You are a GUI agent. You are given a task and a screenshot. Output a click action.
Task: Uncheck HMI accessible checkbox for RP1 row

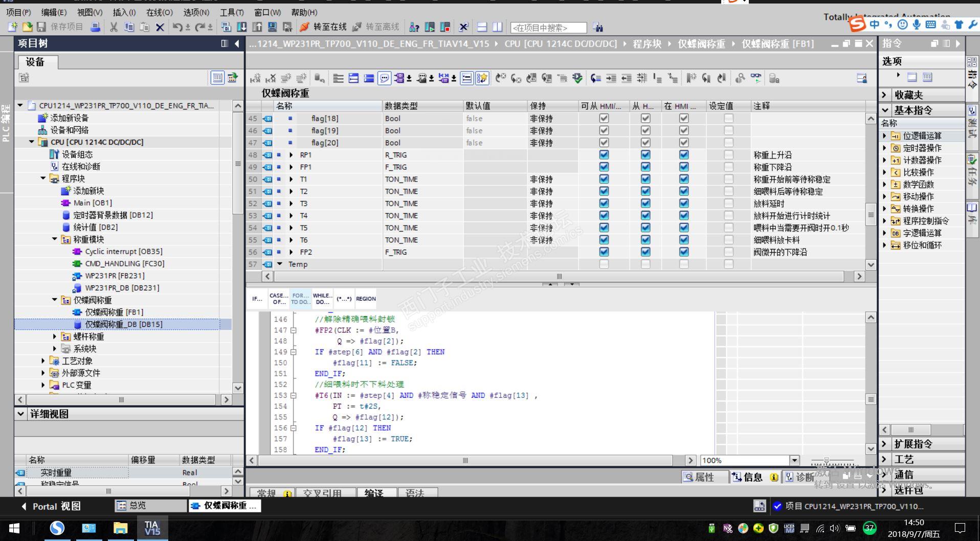(604, 155)
